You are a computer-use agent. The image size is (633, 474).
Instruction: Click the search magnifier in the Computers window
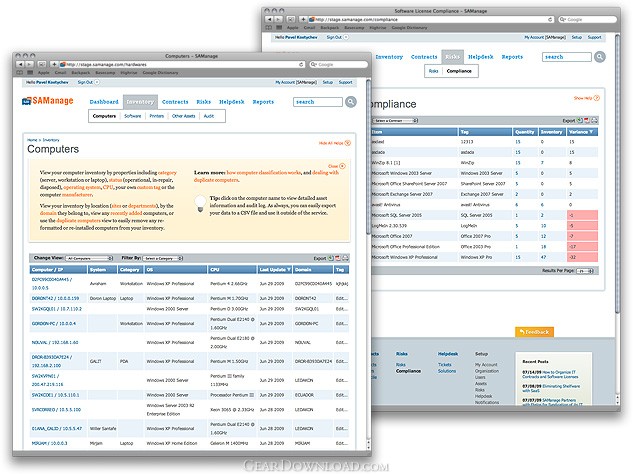(351, 102)
